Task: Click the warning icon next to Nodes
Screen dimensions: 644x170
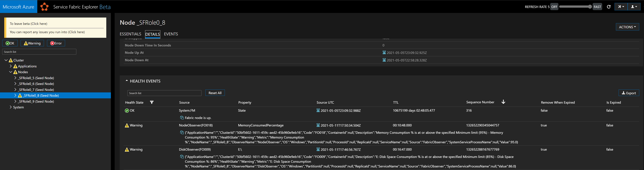Action: click(x=15, y=72)
